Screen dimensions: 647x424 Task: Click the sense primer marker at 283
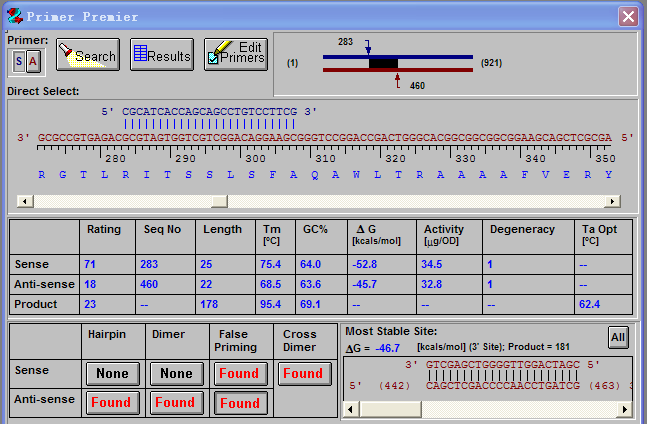click(x=368, y=47)
